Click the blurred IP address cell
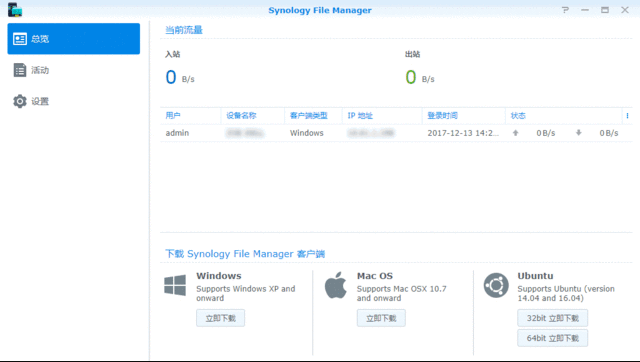This screenshot has width=640, height=362. [x=371, y=133]
